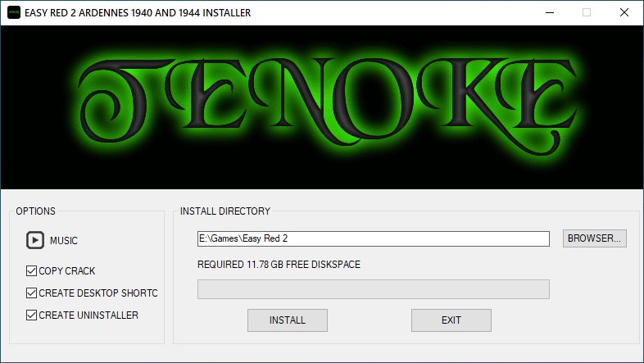
Task: Open the folder picker with BROWSER button
Action: pyautogui.click(x=595, y=238)
